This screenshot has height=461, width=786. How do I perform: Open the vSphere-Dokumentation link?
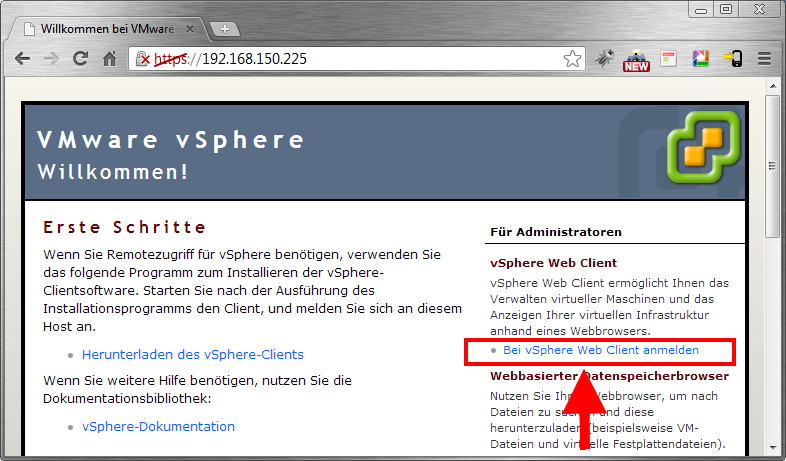(x=158, y=426)
